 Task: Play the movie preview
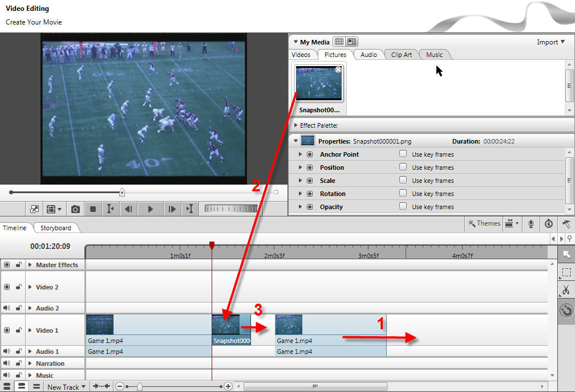pyautogui.click(x=151, y=209)
